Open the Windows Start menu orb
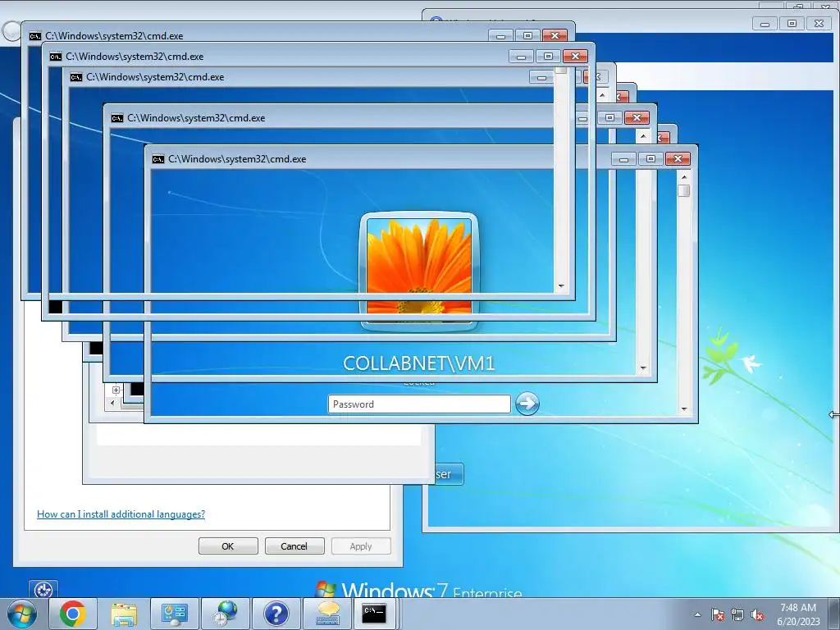The image size is (840, 630). tap(22, 614)
